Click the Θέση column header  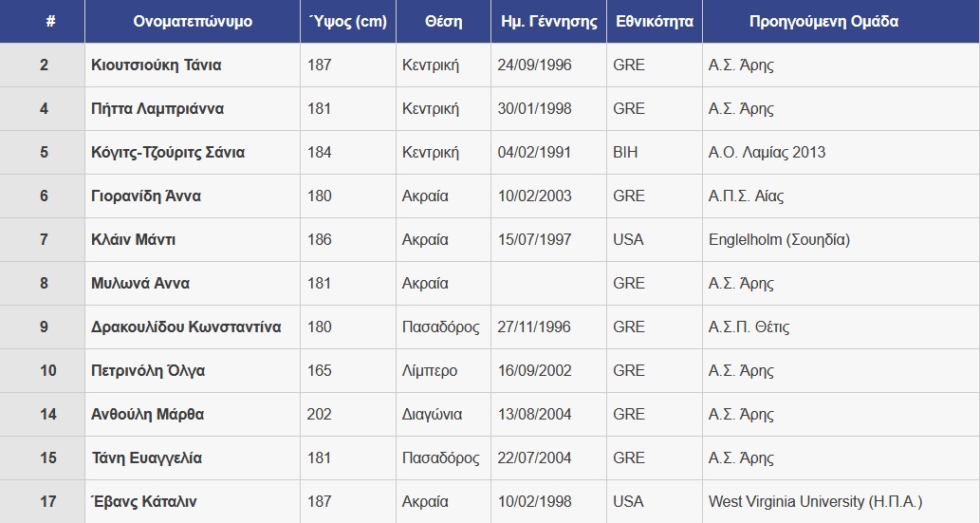pos(443,21)
